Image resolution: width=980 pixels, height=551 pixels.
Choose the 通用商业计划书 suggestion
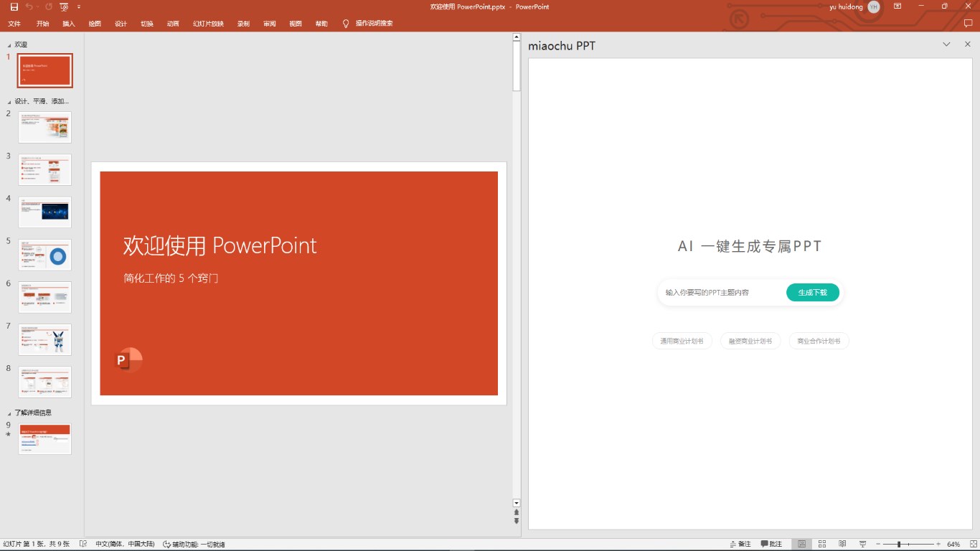(x=682, y=342)
